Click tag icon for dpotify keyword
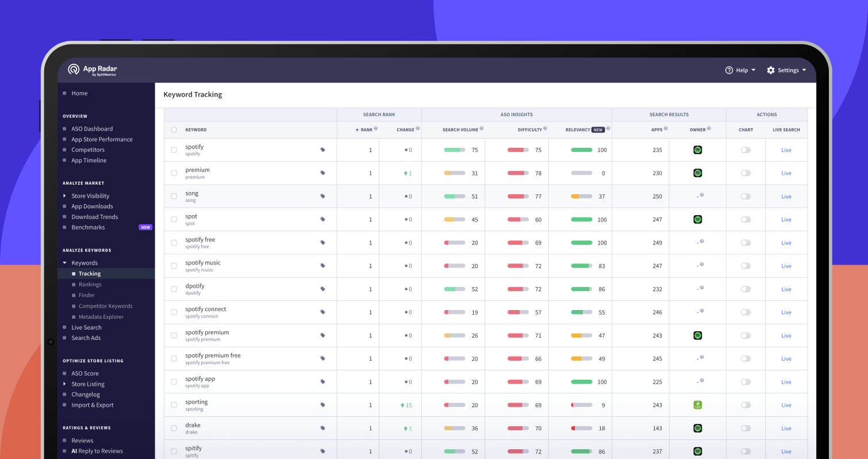 click(x=322, y=289)
